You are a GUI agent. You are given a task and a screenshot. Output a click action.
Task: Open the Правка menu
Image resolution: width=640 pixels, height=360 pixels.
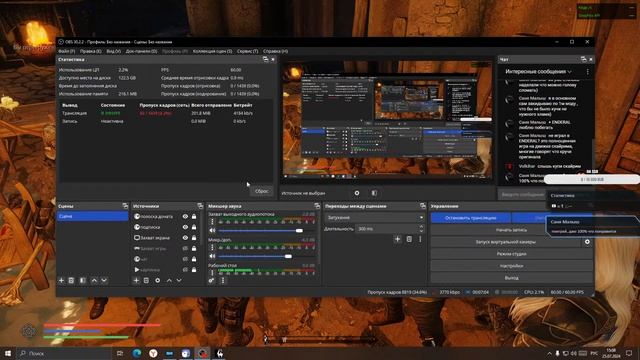pyautogui.click(x=91, y=51)
